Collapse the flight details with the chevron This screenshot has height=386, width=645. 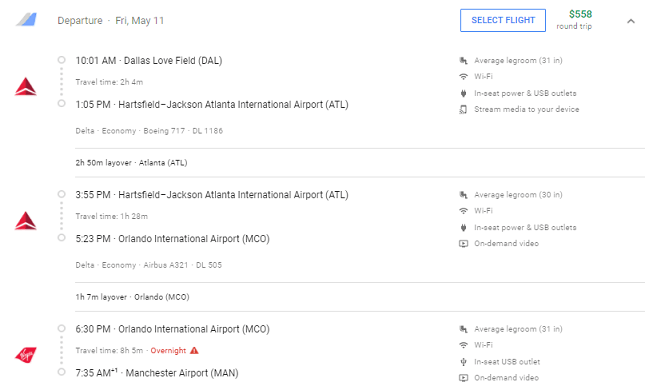click(631, 21)
